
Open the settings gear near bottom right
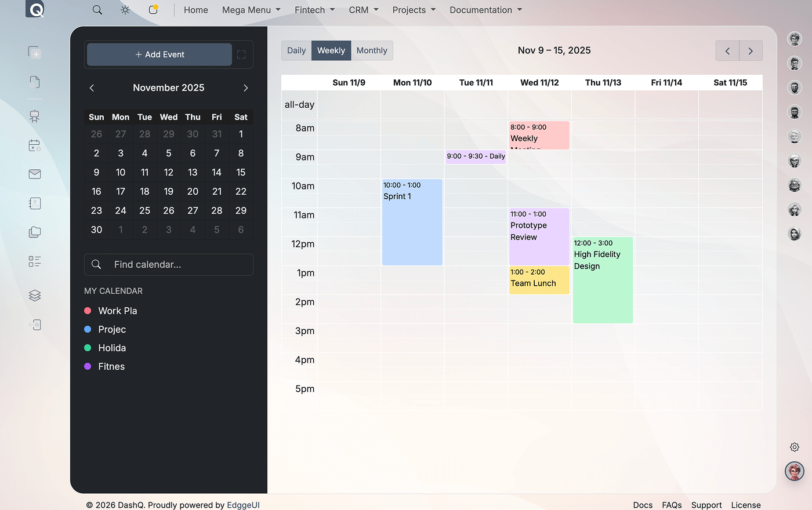tap(795, 447)
